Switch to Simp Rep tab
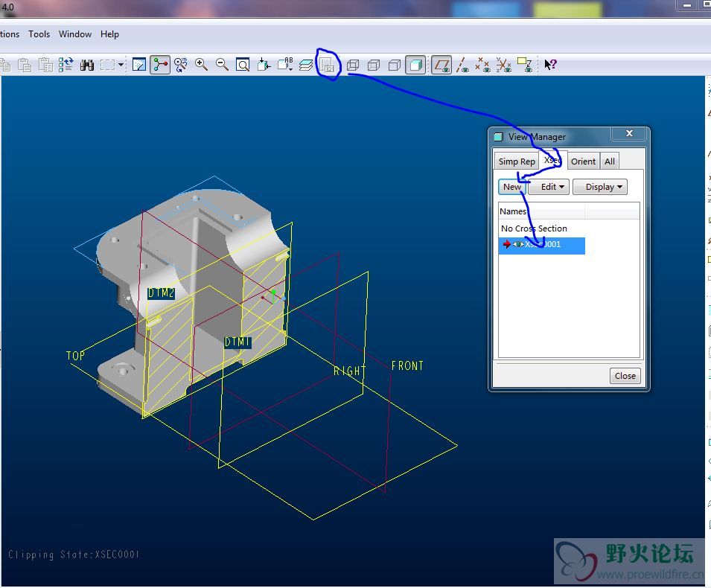711x588 pixels. pos(517,162)
